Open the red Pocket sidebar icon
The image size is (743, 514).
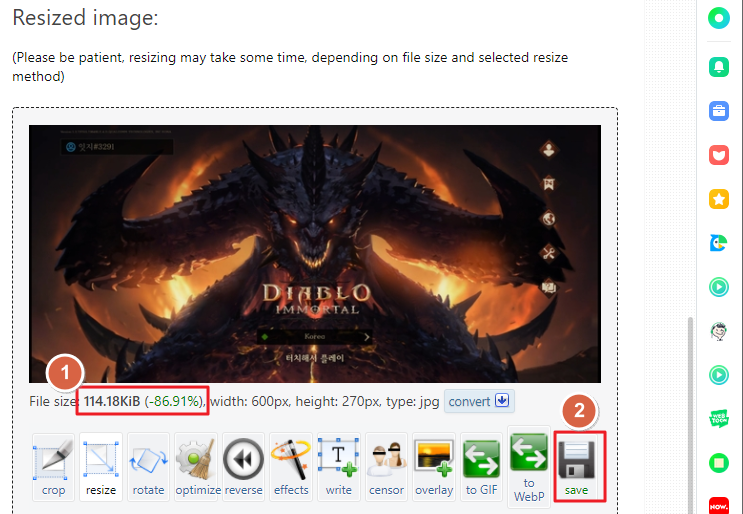[719, 155]
